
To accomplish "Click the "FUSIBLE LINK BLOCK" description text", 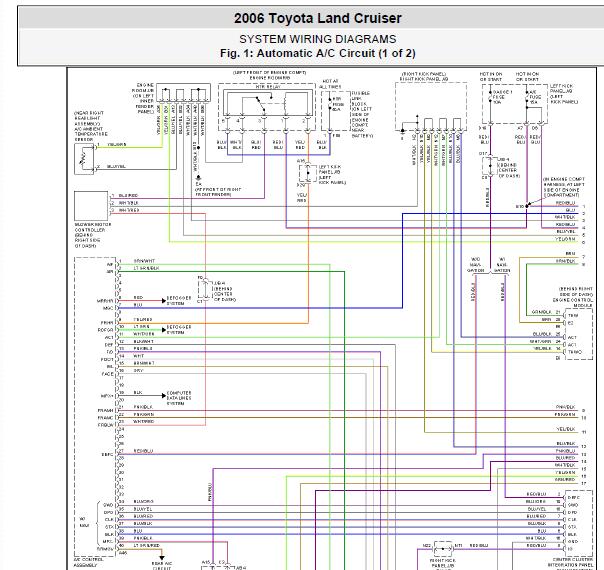I will click(361, 115).
